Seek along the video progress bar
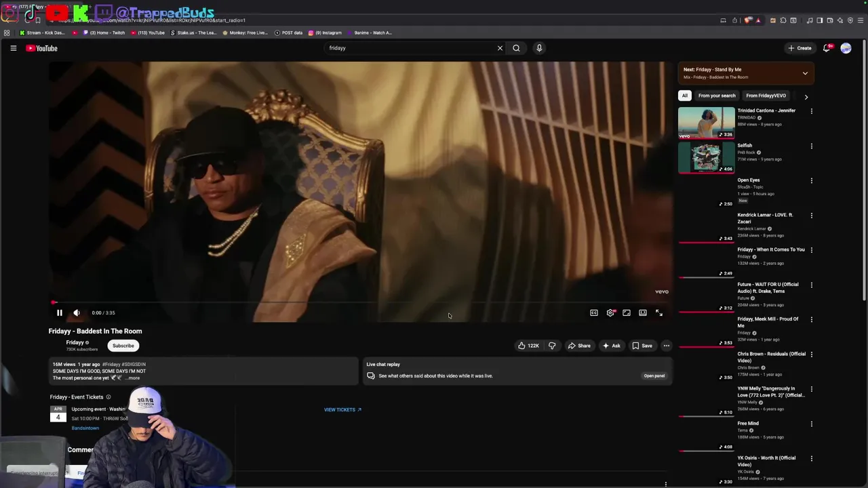The image size is (868, 488). pos(360,302)
